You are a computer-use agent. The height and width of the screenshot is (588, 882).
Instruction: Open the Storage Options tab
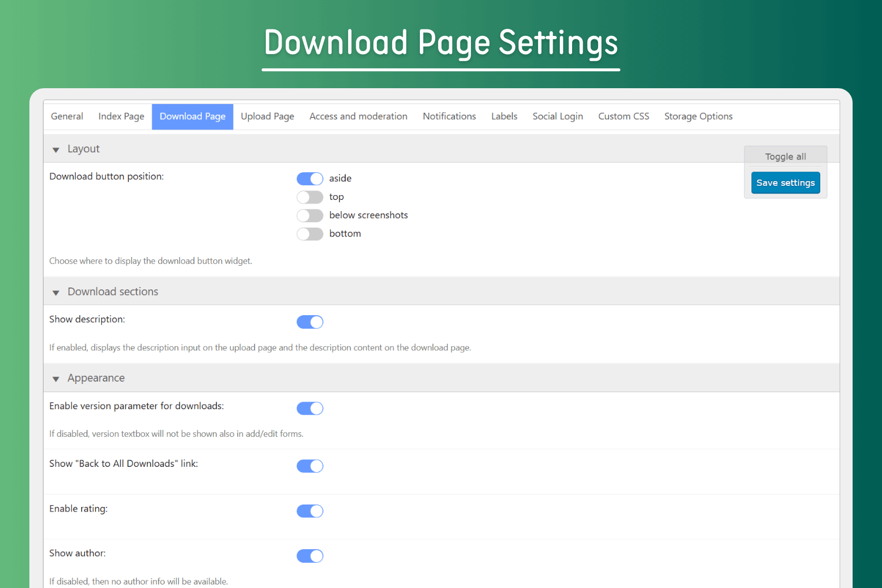[698, 116]
